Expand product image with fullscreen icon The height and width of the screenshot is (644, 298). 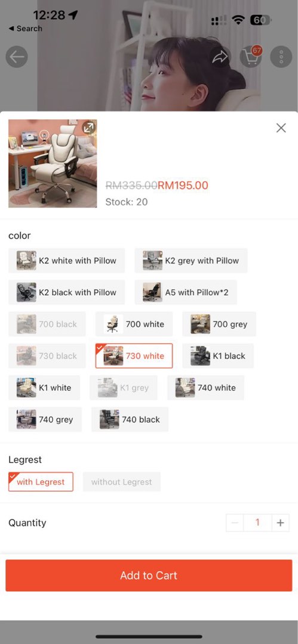89,128
